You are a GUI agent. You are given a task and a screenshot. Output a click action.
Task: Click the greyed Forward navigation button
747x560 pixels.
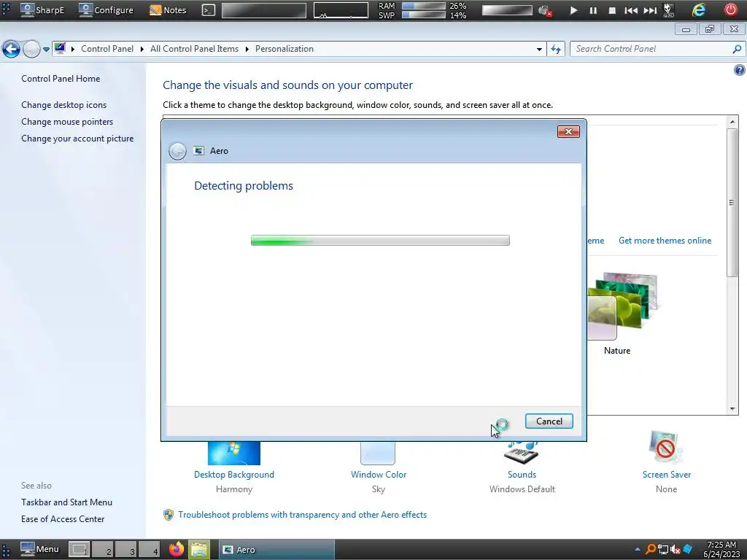point(31,49)
